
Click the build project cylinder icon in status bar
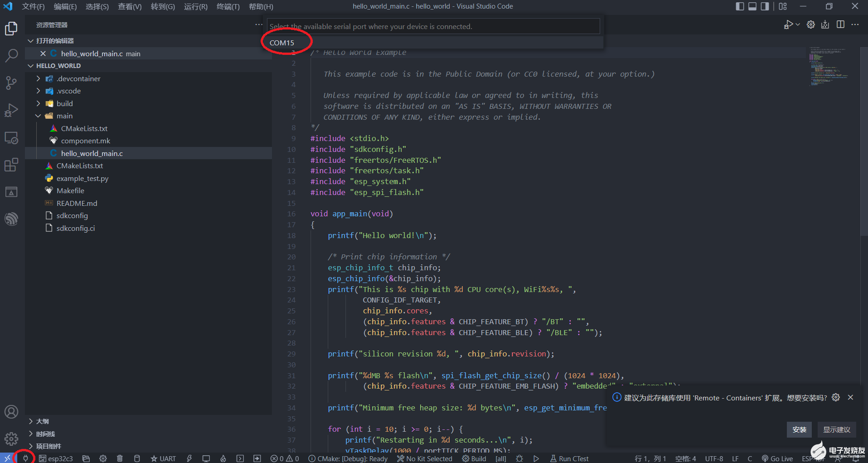pos(137,458)
